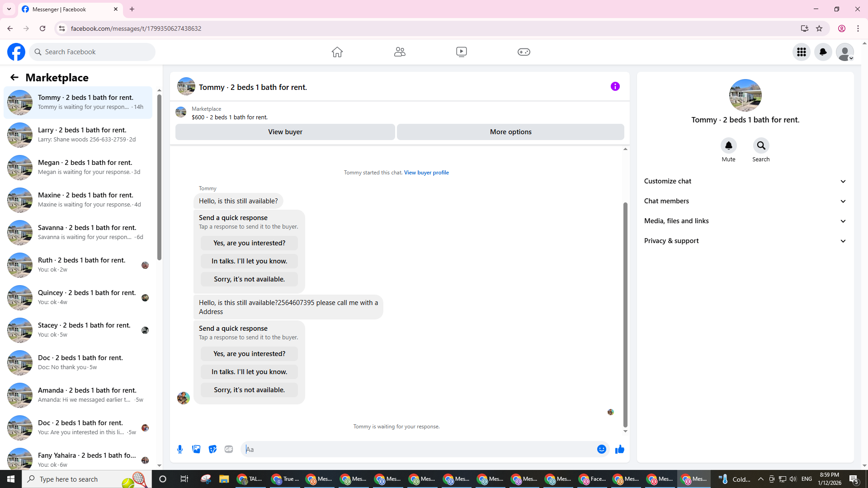
Task: Click the purple conversation info icon
Action: point(615,86)
